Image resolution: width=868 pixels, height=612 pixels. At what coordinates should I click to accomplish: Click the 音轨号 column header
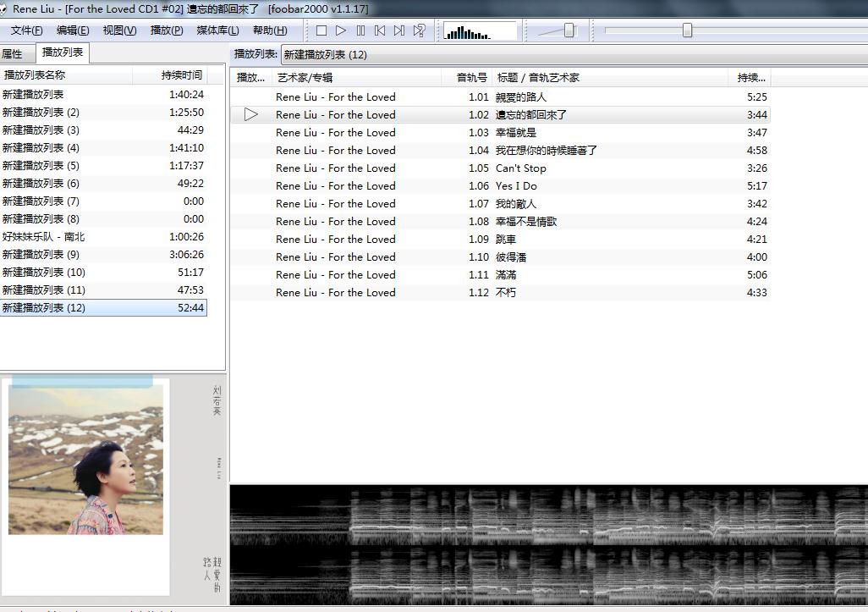[x=467, y=78]
